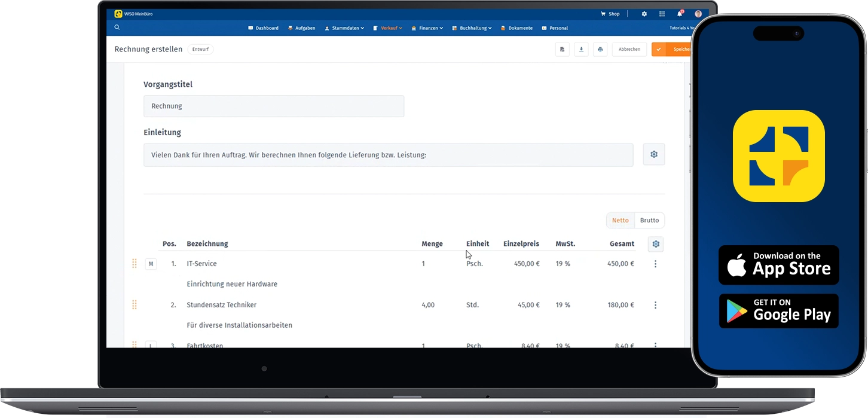Click the Abbrechen button

[x=629, y=49]
